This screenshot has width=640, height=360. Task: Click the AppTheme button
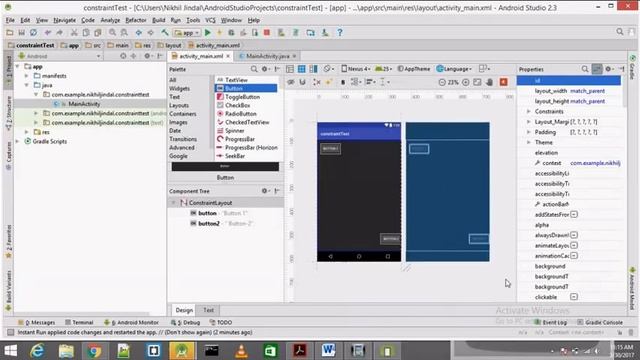click(414, 69)
